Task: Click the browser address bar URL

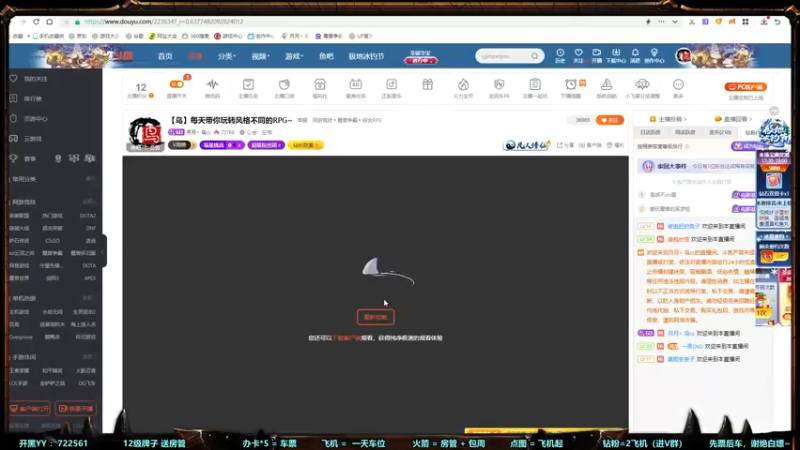Action: [x=163, y=22]
